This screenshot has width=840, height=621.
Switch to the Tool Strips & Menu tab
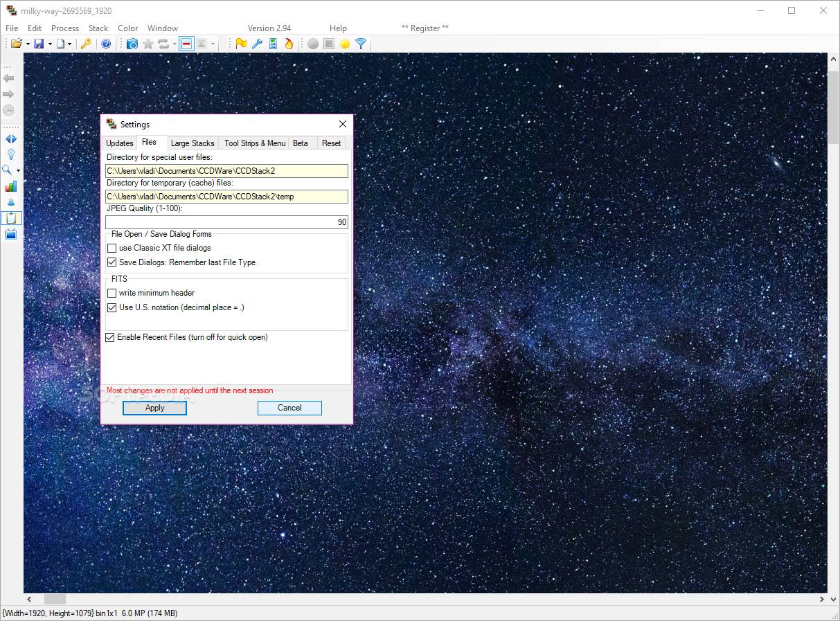click(x=255, y=143)
